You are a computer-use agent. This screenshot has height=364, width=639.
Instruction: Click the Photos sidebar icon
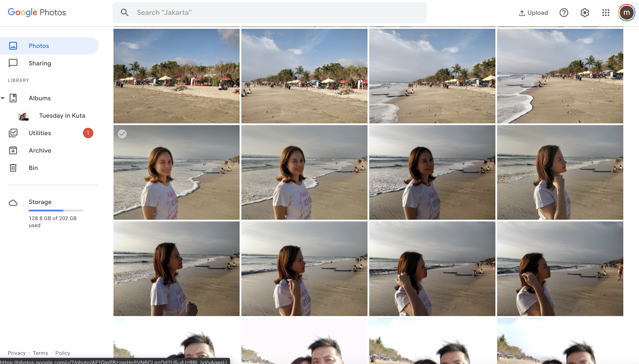point(13,46)
